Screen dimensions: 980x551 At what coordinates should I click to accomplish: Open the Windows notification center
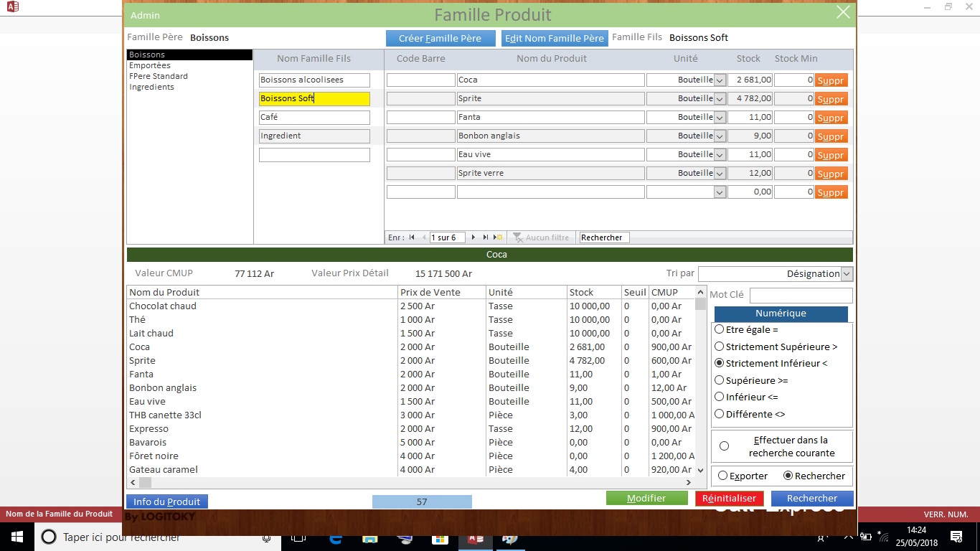click(956, 537)
